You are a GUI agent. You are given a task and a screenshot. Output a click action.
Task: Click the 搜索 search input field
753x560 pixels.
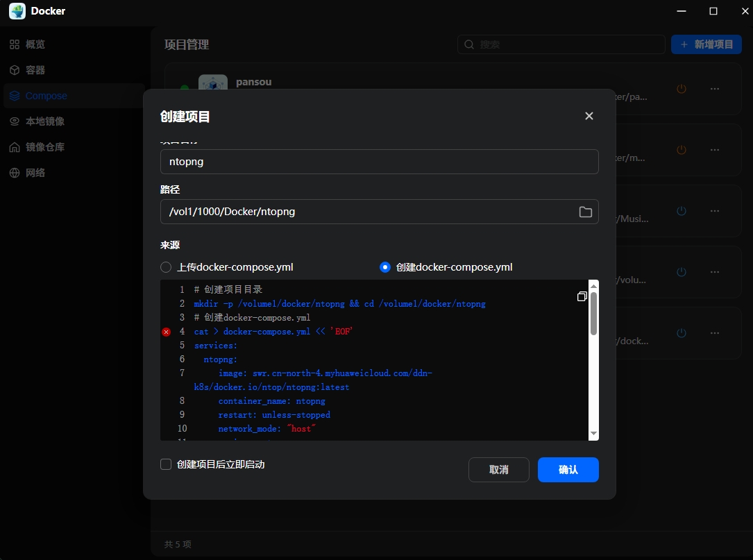pos(561,44)
